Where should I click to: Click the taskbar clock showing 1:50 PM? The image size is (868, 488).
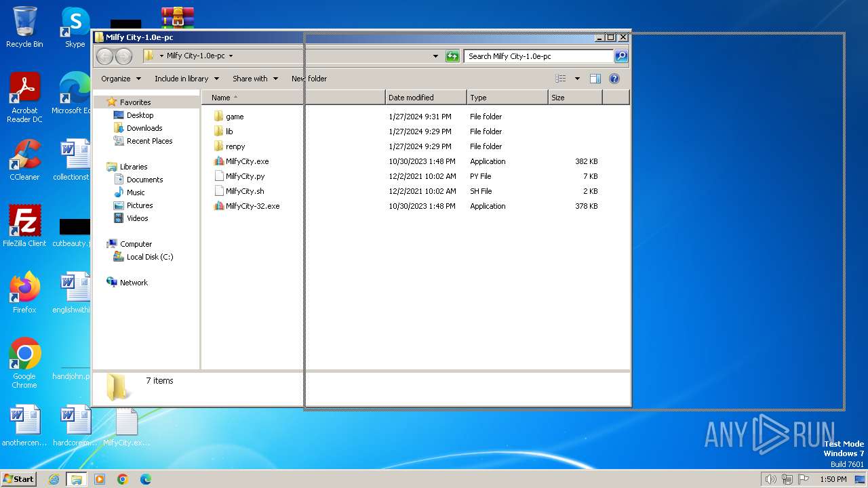833,479
